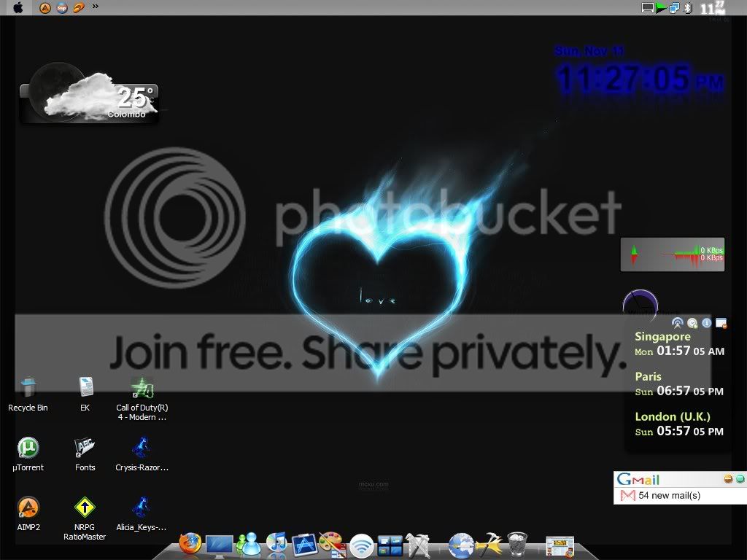747x560 pixels.
Task: Open the network connections tray icon
Action: tap(674, 7)
